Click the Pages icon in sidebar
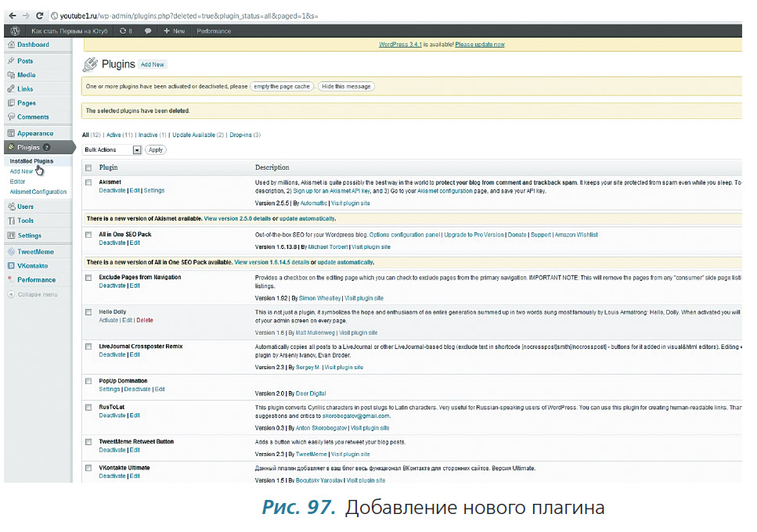This screenshot has height=532, width=757. tap(11, 102)
